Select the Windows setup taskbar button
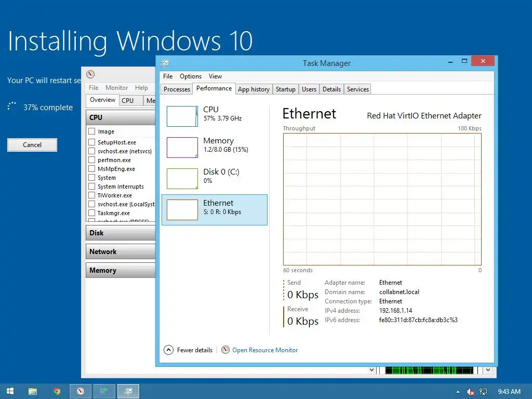Image resolution: width=532 pixels, height=399 pixels. pos(104,391)
